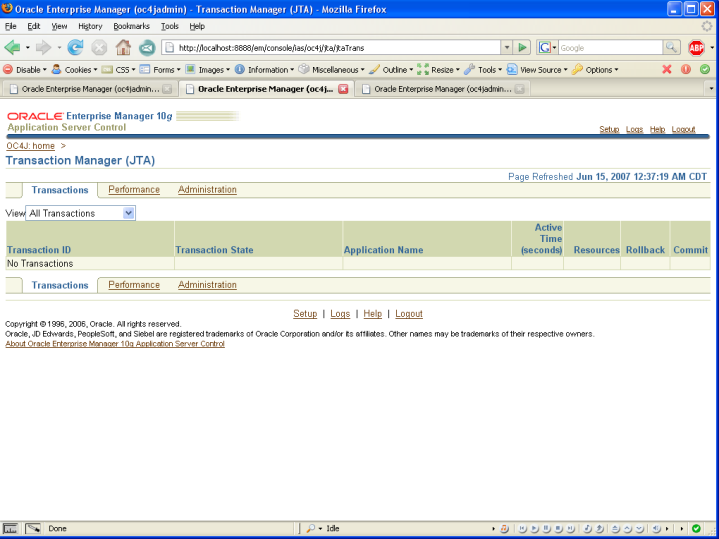Switch to the first browser tab

coord(89,89)
